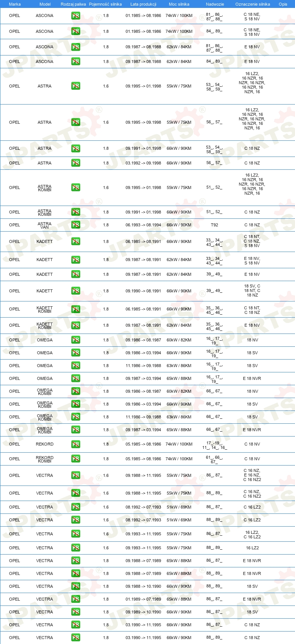The height and width of the screenshot is (644, 295).
Task: Click the Pojemność silnika column header
Action: click(105, 4)
